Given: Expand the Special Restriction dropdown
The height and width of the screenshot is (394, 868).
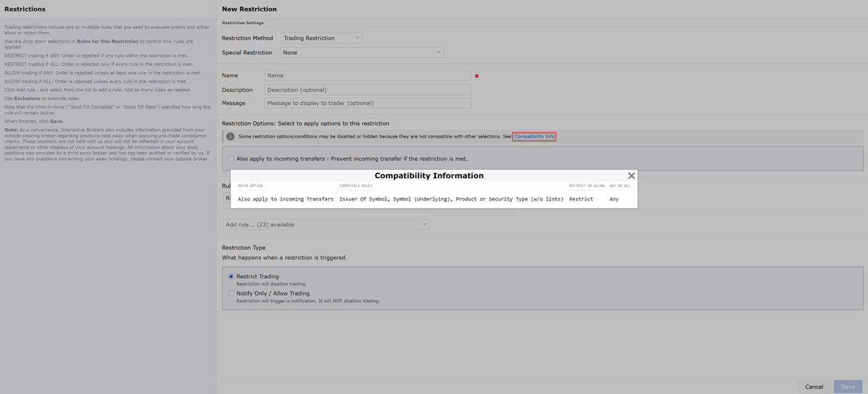Looking at the screenshot, I should click(361, 52).
